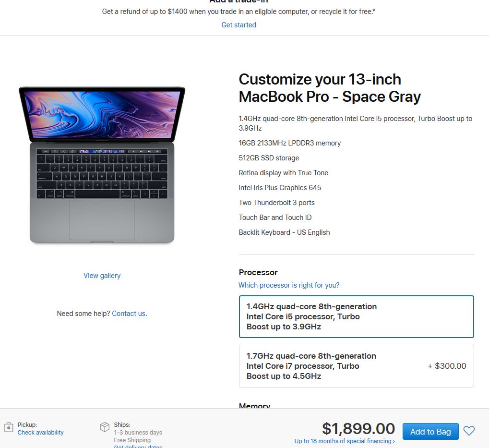
Task: Select the 1.4GHz Core i5 processor option
Action: coord(356,316)
